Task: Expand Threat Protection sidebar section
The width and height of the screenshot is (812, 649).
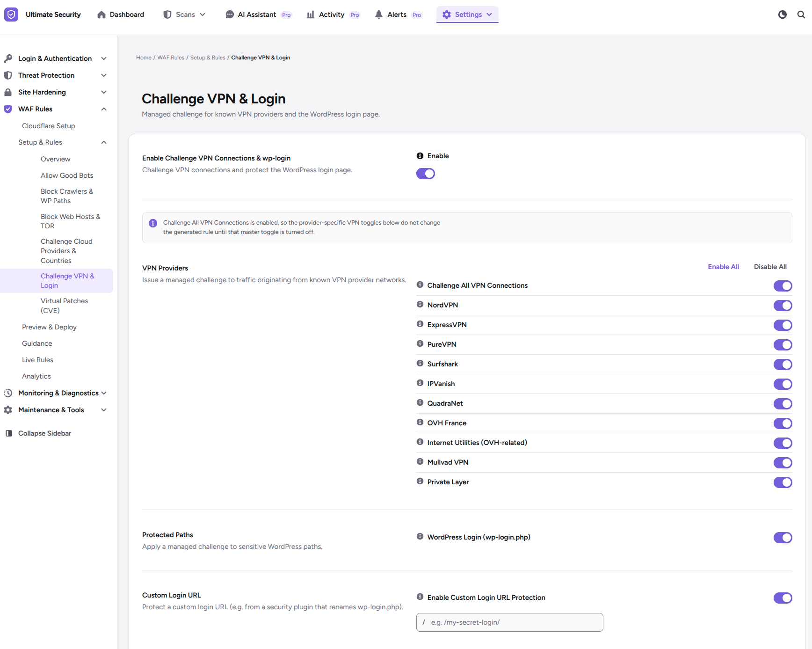Action: coord(56,75)
